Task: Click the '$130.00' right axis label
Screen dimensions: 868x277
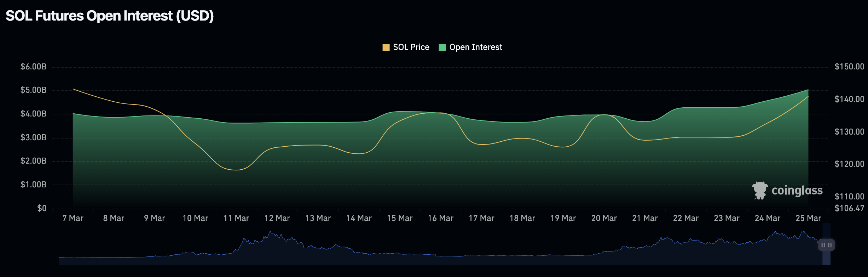Action: [849, 132]
